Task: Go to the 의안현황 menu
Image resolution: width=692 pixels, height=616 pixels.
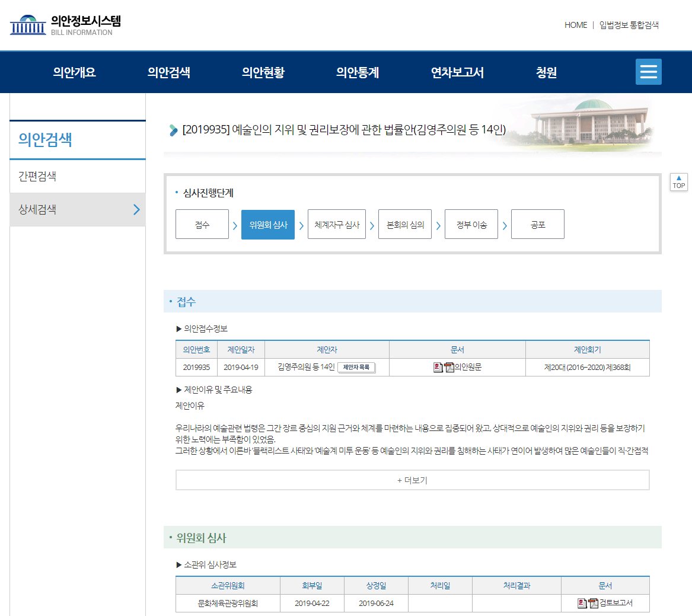Action: tap(263, 72)
